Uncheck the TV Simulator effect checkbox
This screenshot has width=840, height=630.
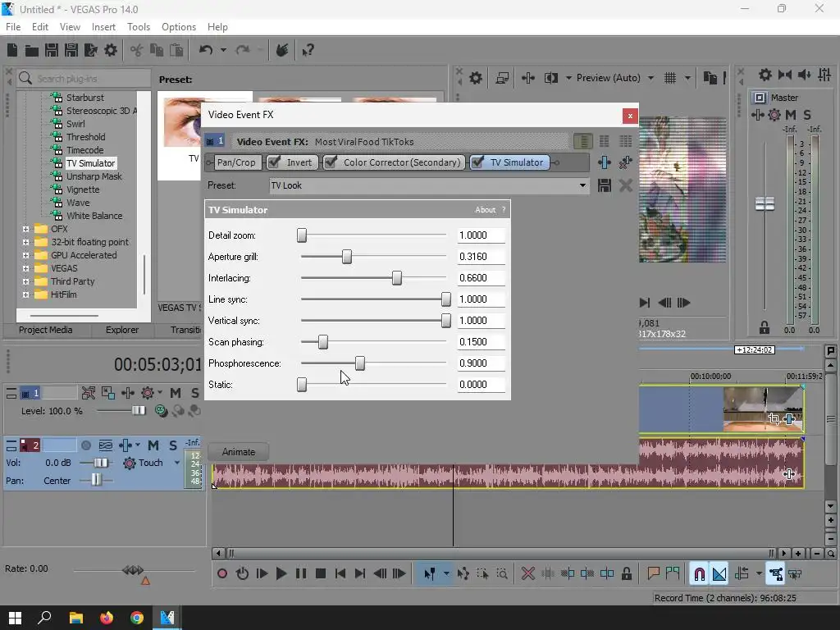(477, 162)
